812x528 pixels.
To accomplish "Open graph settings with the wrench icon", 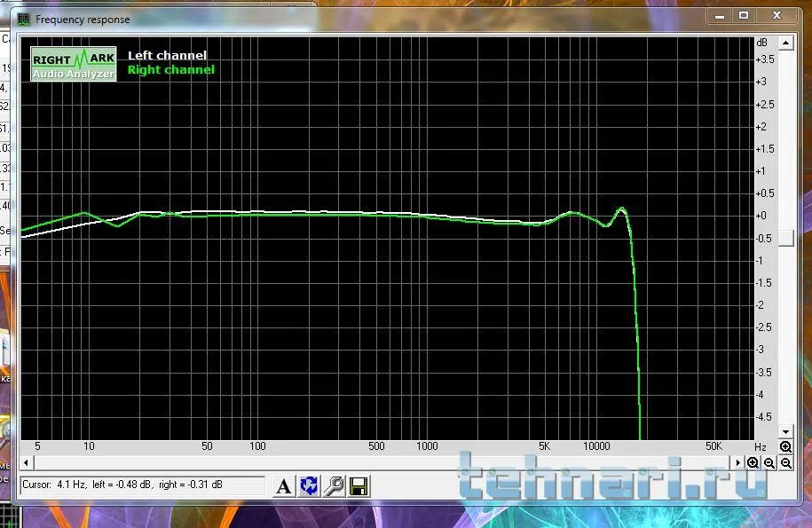I will point(334,486).
